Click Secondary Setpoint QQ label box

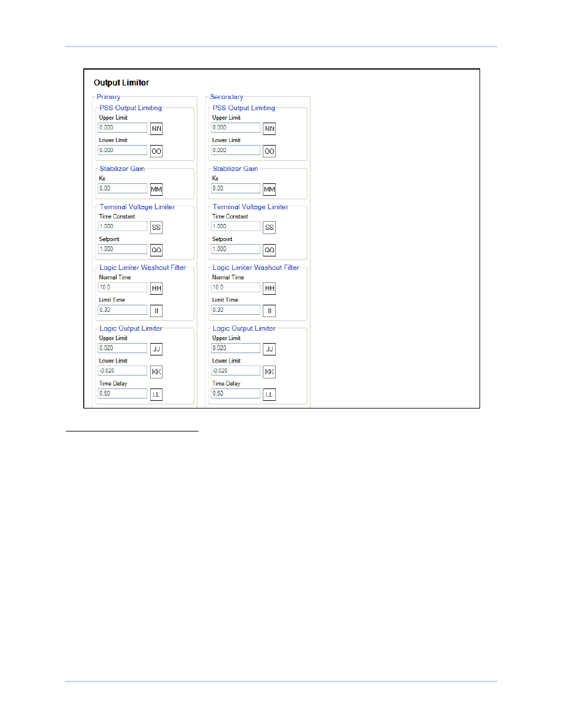pos(269,250)
